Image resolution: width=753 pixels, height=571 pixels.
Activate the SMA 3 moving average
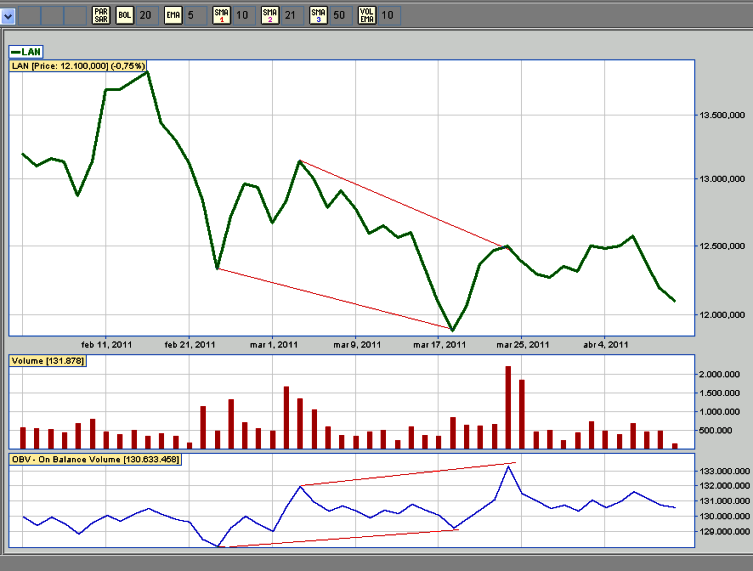pos(317,15)
